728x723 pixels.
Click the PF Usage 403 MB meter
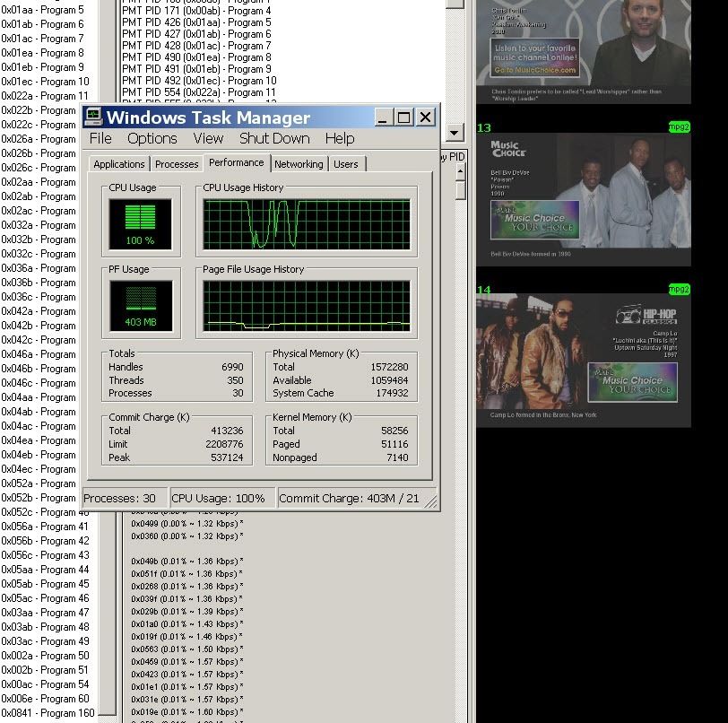pyautogui.click(x=141, y=306)
